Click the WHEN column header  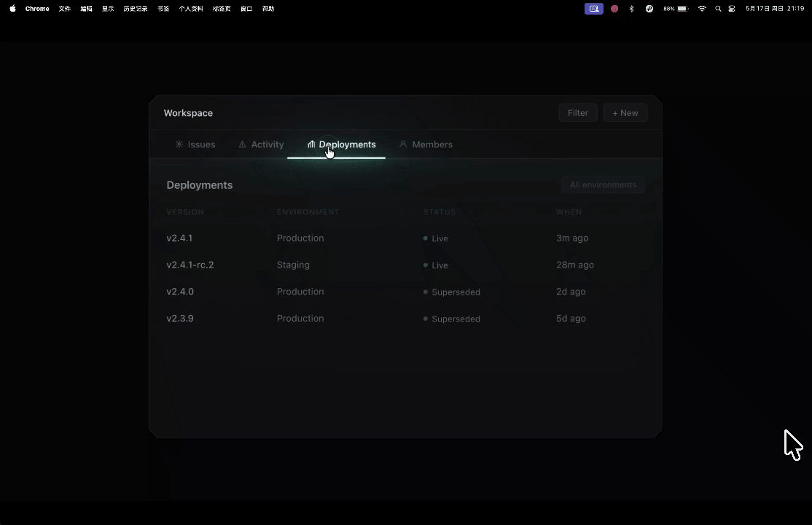coord(569,212)
